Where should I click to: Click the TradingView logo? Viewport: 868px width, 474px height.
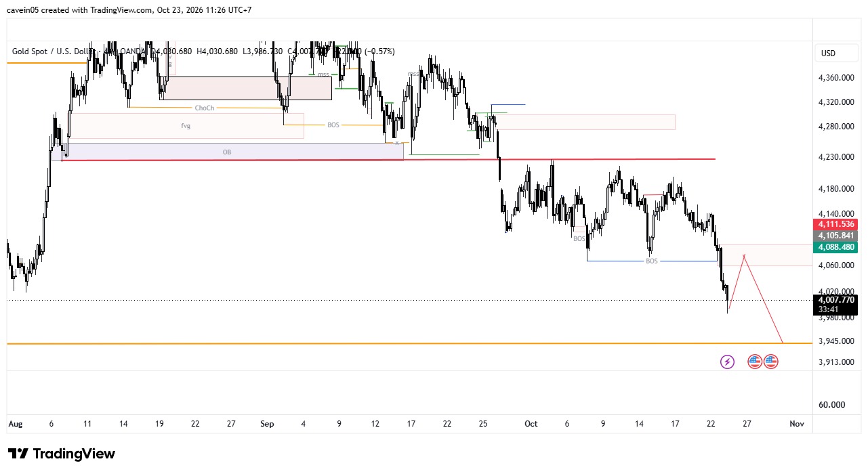pos(62,454)
